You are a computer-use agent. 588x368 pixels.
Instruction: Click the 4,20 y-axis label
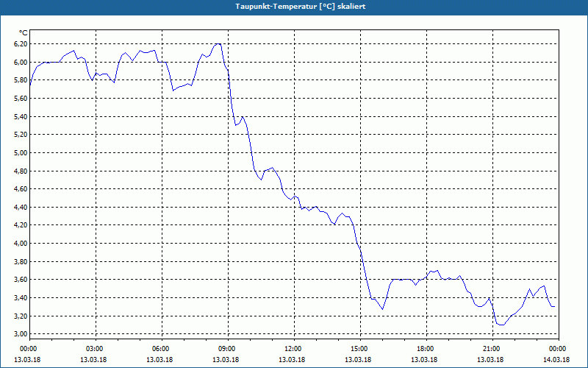(x=21, y=225)
